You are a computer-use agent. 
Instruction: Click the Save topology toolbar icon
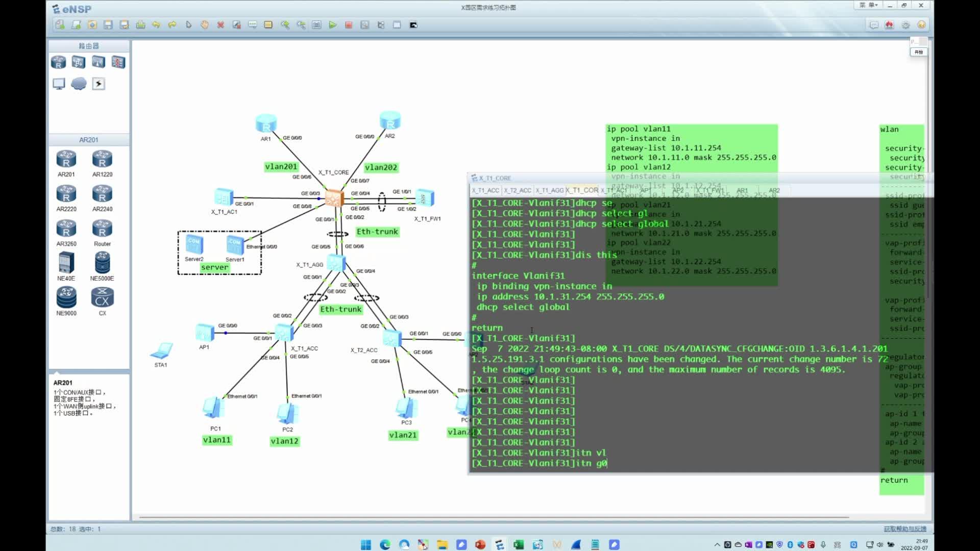[109, 24]
